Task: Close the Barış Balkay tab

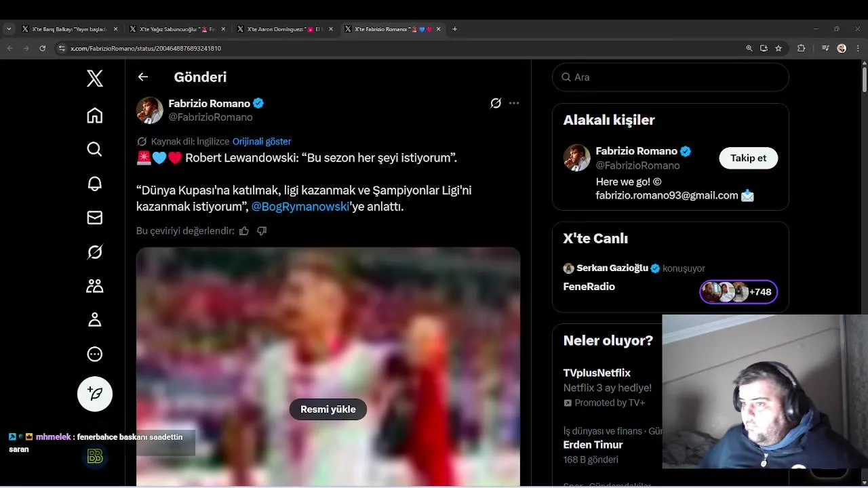Action: [115, 29]
